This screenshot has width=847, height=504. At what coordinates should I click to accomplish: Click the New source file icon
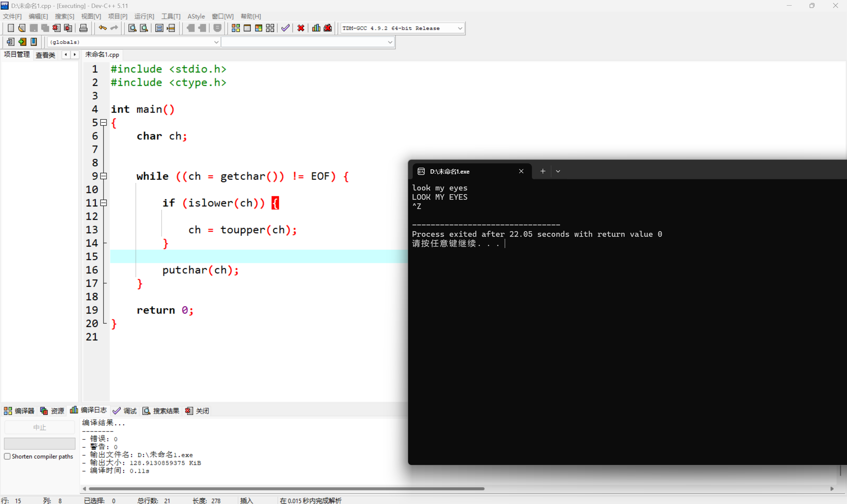pyautogui.click(x=11, y=28)
